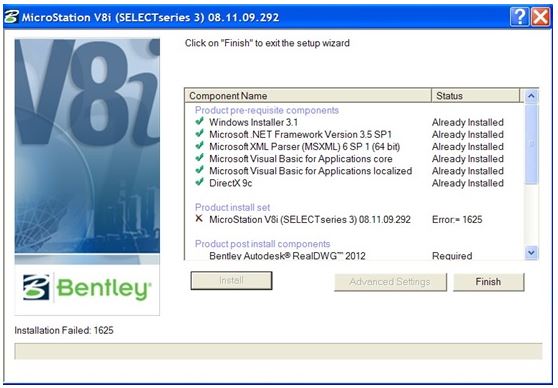Click the Finish button
This screenshot has width=558, height=388.
pyautogui.click(x=488, y=282)
